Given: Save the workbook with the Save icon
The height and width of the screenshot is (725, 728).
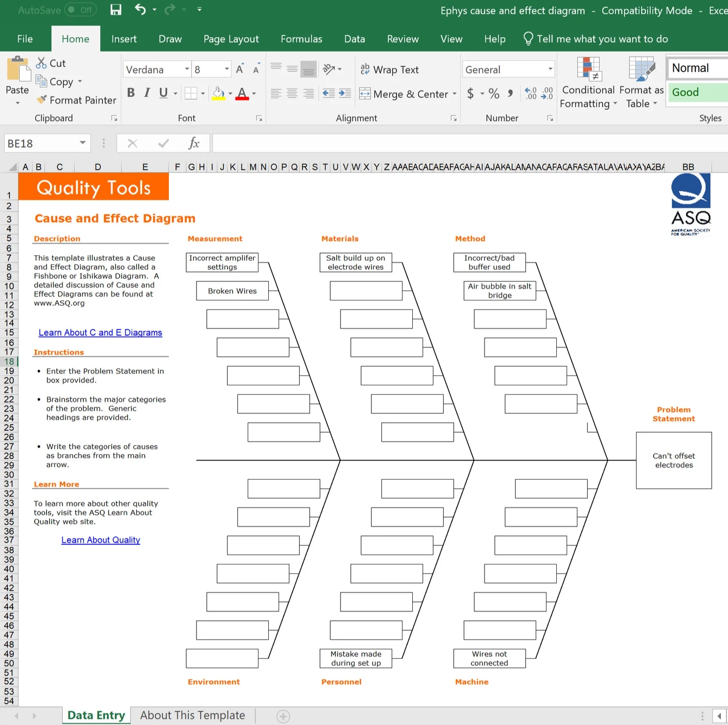Looking at the screenshot, I should (x=115, y=9).
